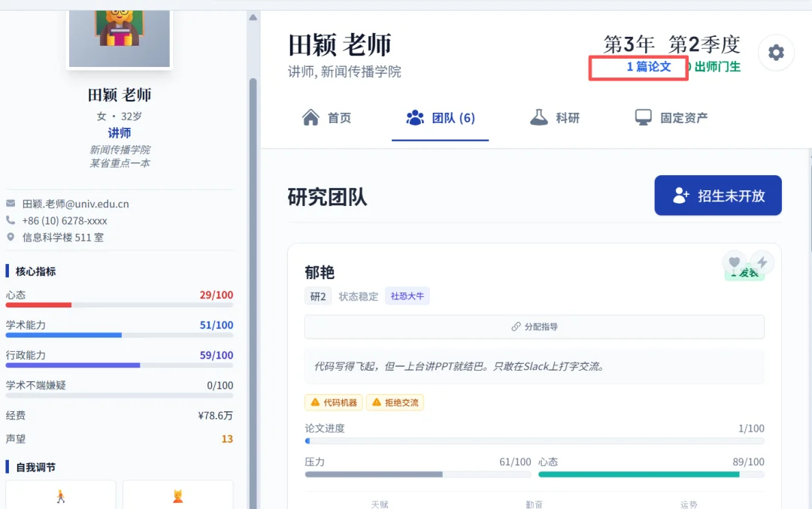Screen dimensions: 812x509
Task: Click the heart icon on 郁艳's card
Action: 733,261
